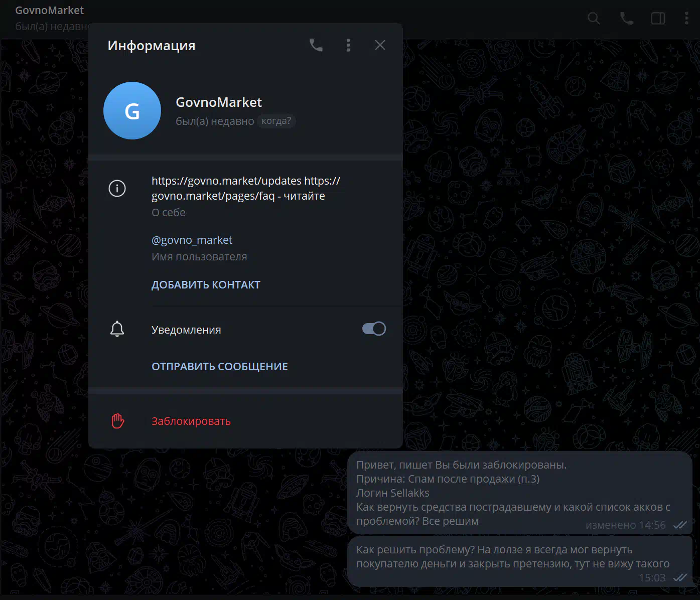The image size is (700, 600).
Task: Click the blue G profile avatar
Action: pyautogui.click(x=132, y=110)
